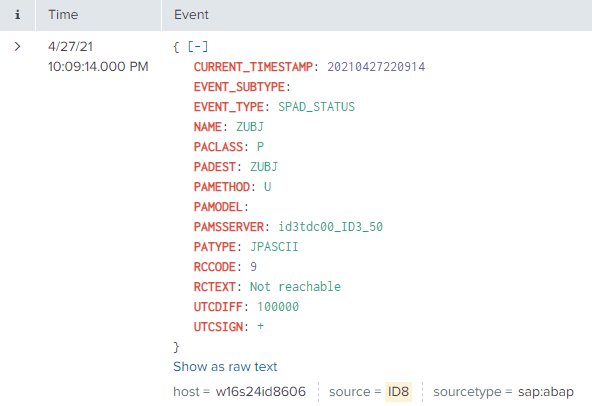Click the event time 10:09:14.000 PM
The width and height of the screenshot is (592, 406).
(98, 67)
